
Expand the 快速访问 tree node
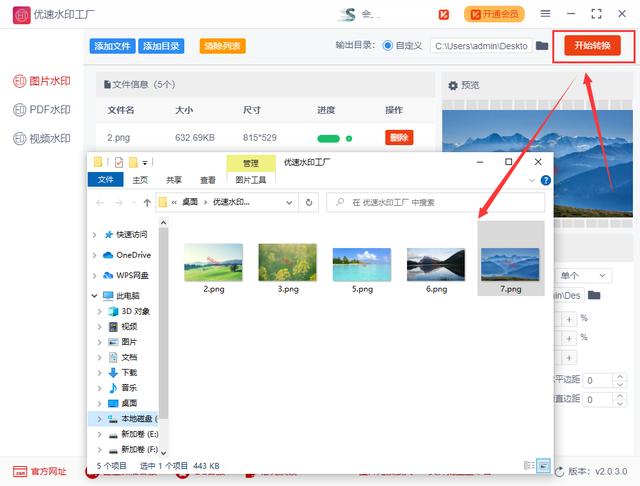94,235
